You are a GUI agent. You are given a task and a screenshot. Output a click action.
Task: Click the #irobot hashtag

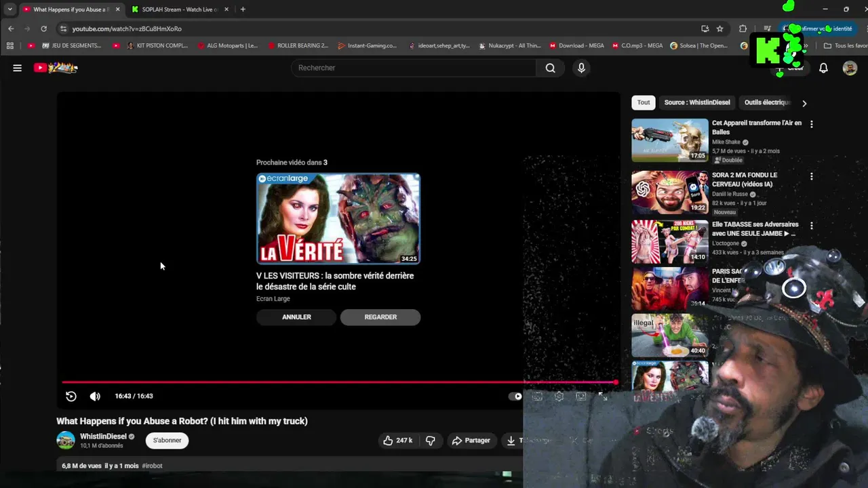[152, 466]
